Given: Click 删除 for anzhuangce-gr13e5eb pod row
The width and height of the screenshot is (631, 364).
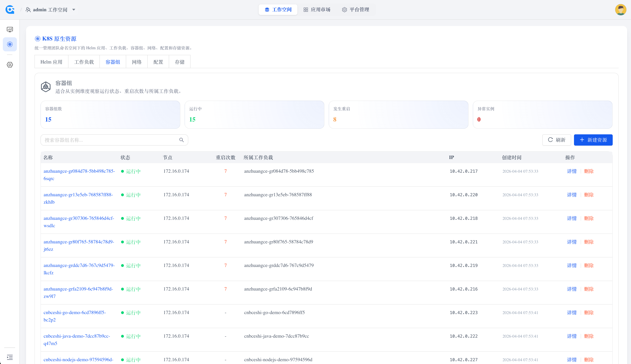Looking at the screenshot, I should pyautogui.click(x=588, y=195).
